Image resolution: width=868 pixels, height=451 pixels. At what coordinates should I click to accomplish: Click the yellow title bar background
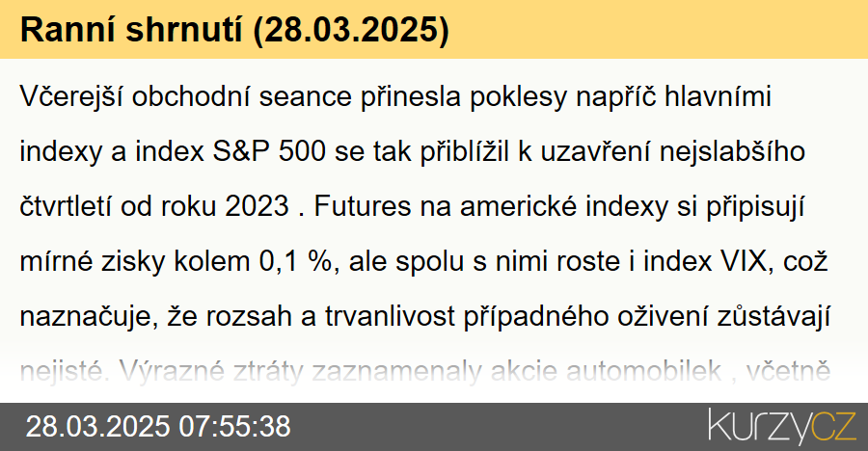pos(653,29)
